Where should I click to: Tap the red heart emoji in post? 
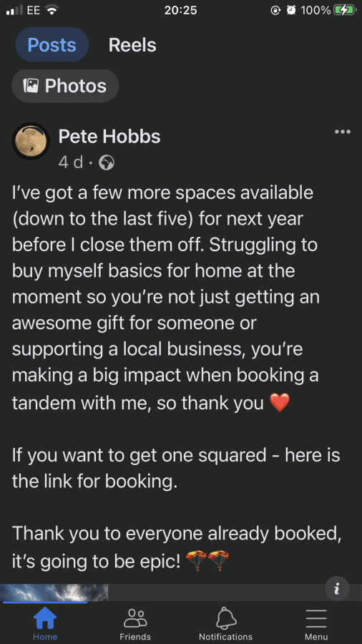(x=280, y=402)
